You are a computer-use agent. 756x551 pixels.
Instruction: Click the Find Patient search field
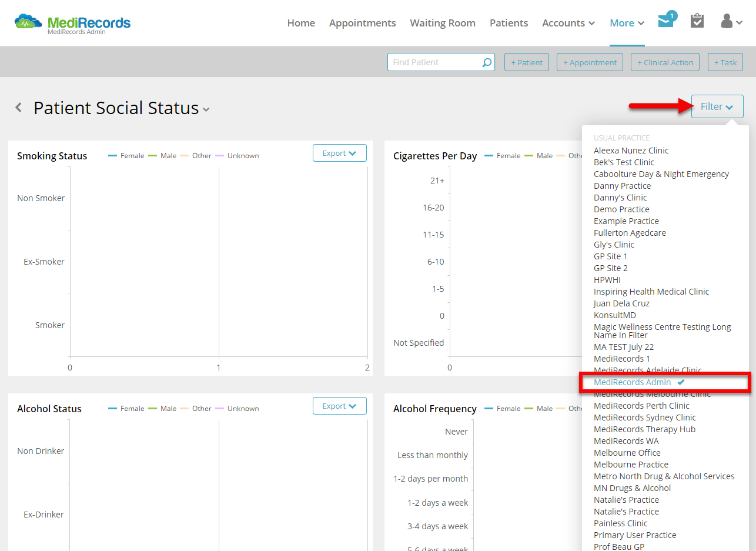click(441, 62)
